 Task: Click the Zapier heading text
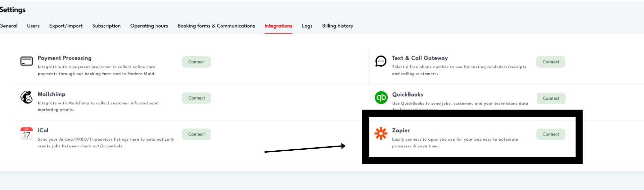401,130
